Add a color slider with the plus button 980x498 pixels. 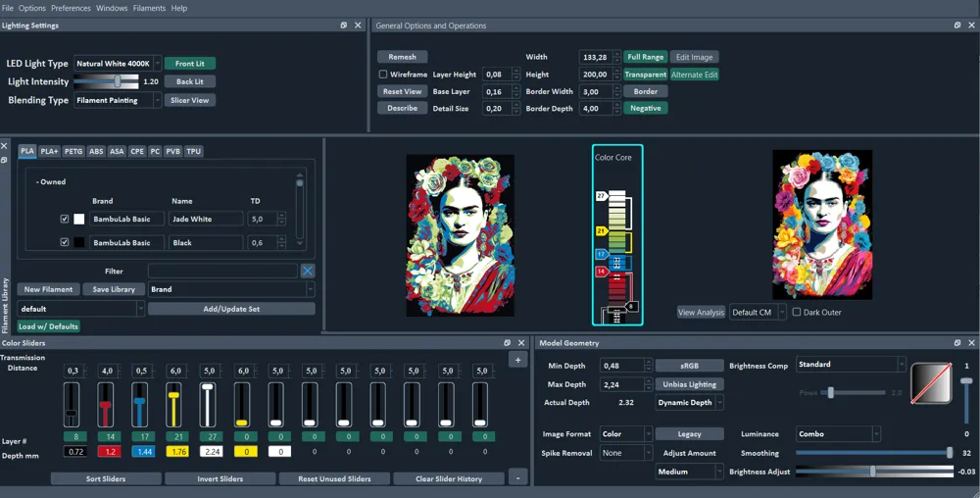coord(518,360)
